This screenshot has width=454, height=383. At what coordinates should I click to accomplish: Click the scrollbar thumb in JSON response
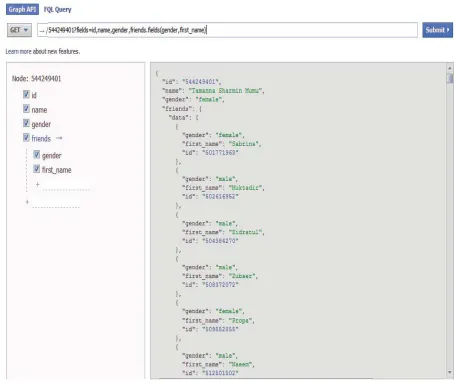(x=450, y=78)
